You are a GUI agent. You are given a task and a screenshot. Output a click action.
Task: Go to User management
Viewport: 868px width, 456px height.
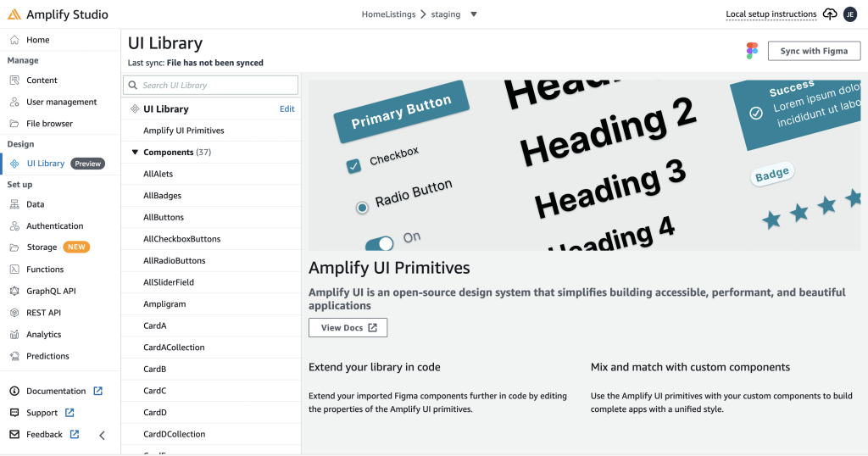(61, 102)
